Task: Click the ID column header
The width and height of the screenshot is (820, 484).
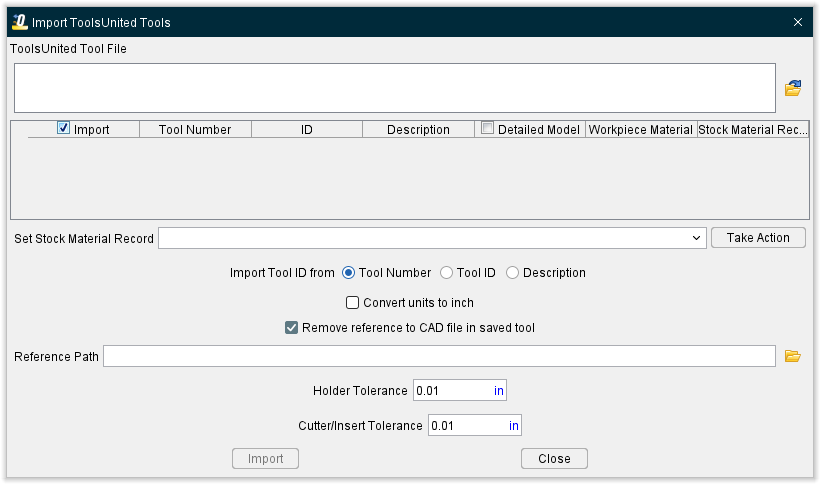Action: pos(307,130)
